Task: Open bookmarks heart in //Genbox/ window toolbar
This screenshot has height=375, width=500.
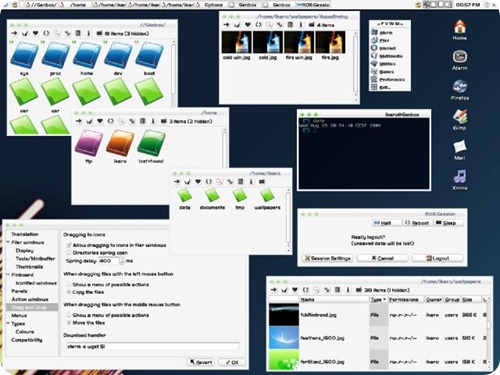Action: coord(35,33)
